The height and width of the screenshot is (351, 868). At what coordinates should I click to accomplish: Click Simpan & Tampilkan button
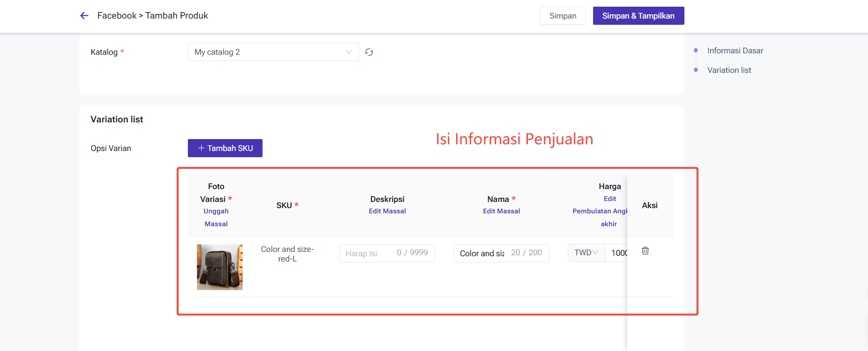click(x=638, y=16)
